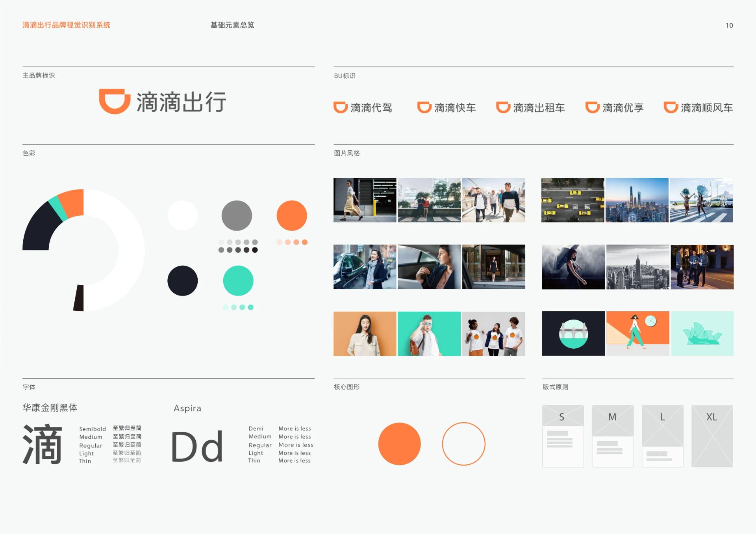Click the Sydney Opera House illustration thumbnail
The height and width of the screenshot is (534, 756).
702,333
